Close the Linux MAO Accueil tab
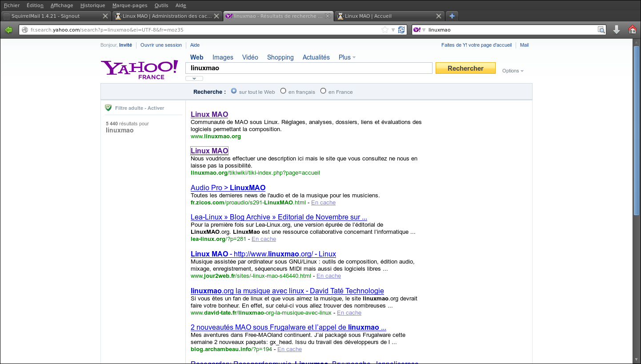 [x=439, y=16]
